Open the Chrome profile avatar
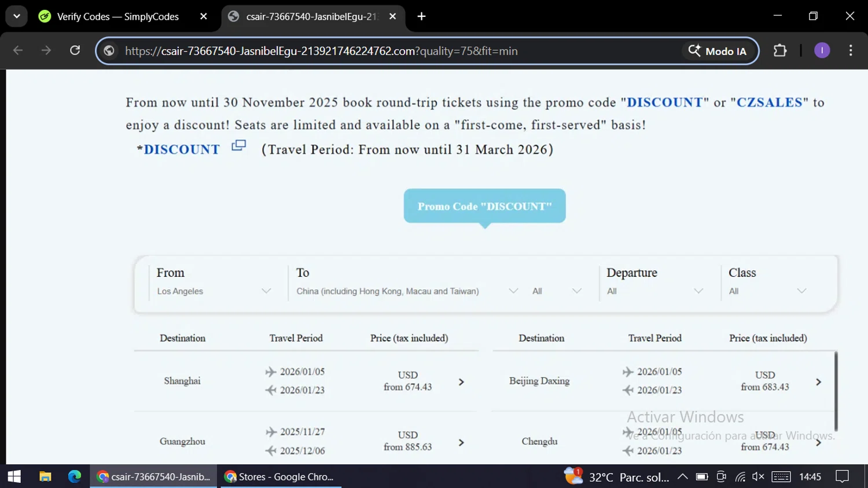The image size is (868, 488). click(822, 50)
